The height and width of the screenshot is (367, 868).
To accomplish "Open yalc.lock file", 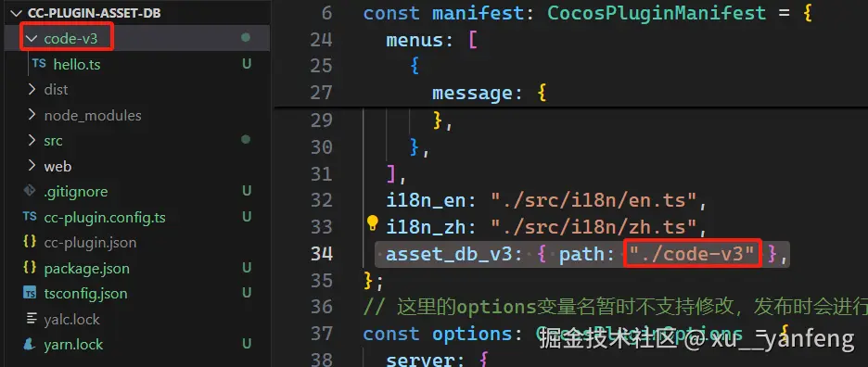I will tap(72, 319).
